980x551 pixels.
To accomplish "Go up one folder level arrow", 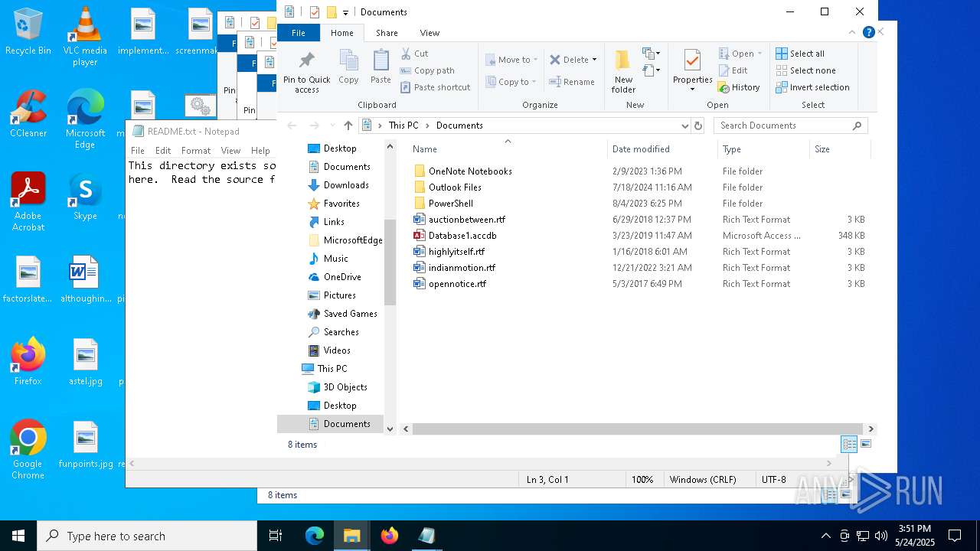I will (x=348, y=126).
